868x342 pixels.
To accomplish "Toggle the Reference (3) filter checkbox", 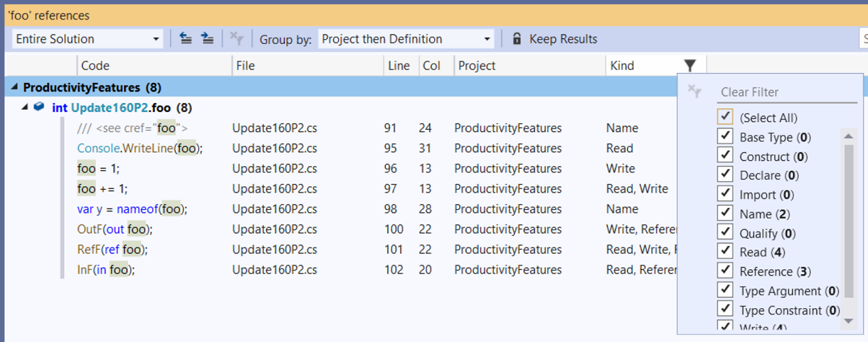I will point(725,271).
